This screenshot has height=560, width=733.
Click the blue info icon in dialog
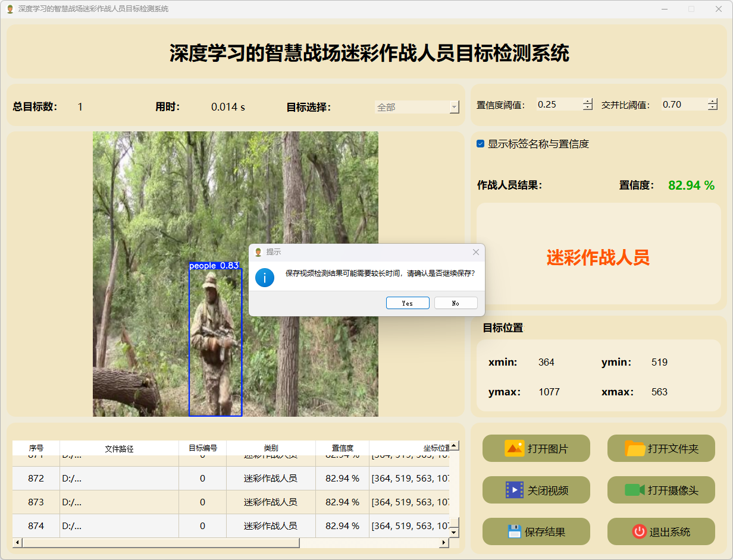pyautogui.click(x=265, y=277)
